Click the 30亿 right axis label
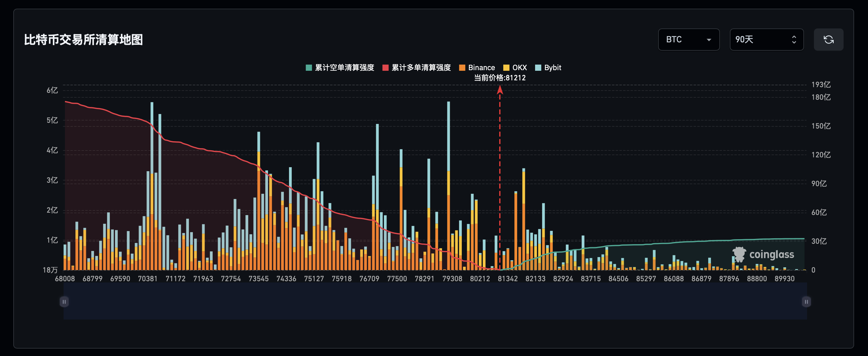Viewport: 868px width, 356px height. [x=819, y=241]
